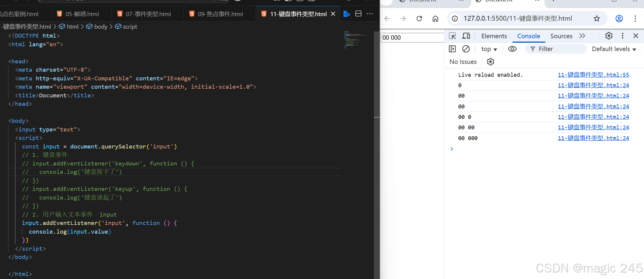Close the 11-键盘事件类型.html editor tab
644x279 pixels.
click(333, 14)
